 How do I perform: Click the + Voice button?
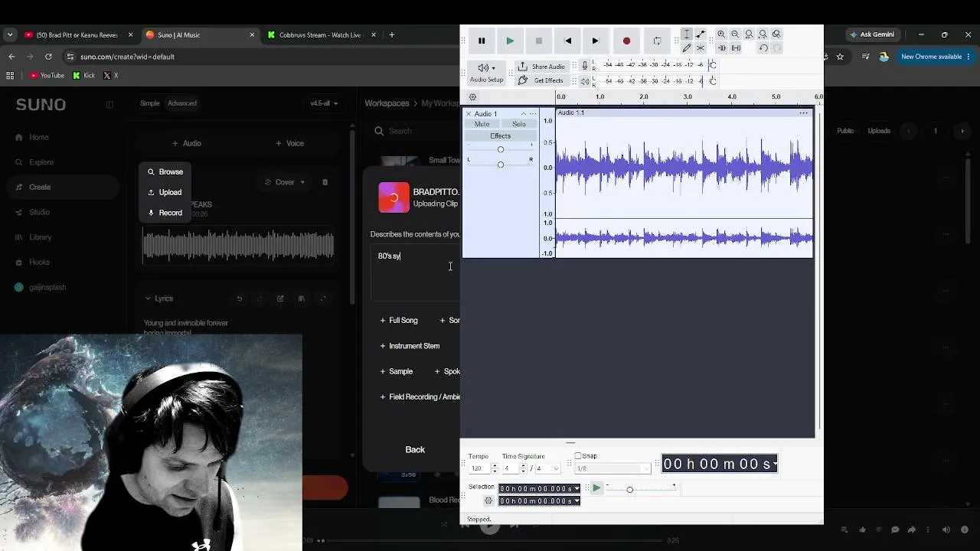pos(289,143)
